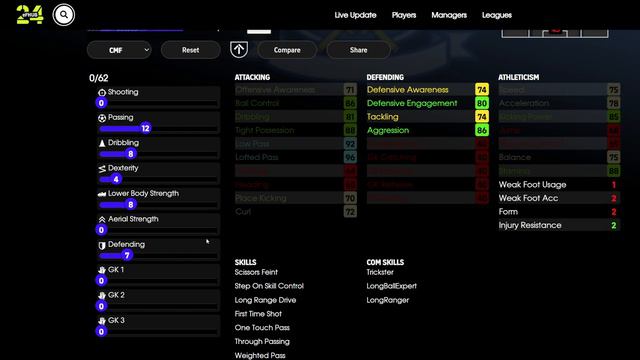Click the Shooting target icon
The height and width of the screenshot is (360, 640).
click(102, 93)
